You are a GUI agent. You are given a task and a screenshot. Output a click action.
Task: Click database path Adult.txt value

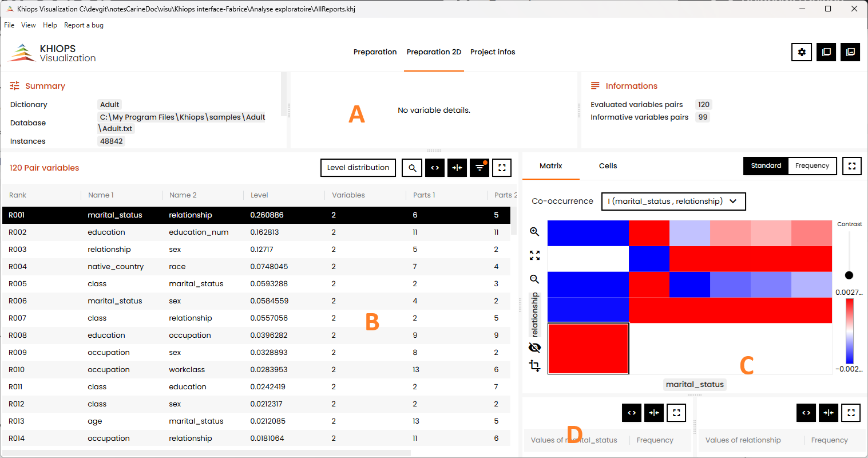(x=183, y=123)
